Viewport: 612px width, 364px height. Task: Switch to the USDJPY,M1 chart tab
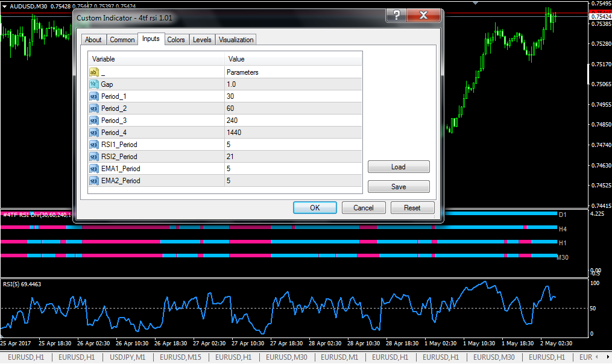point(127,357)
